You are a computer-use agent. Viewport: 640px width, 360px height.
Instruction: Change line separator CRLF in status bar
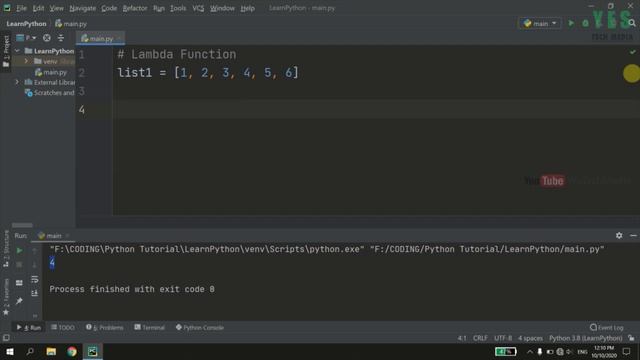pos(480,338)
